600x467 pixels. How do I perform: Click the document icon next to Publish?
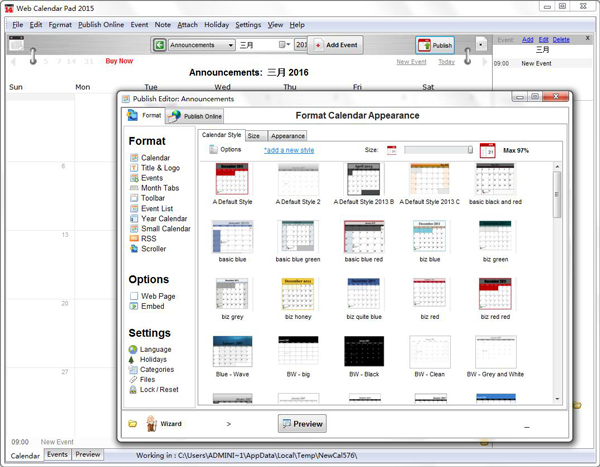(481, 45)
